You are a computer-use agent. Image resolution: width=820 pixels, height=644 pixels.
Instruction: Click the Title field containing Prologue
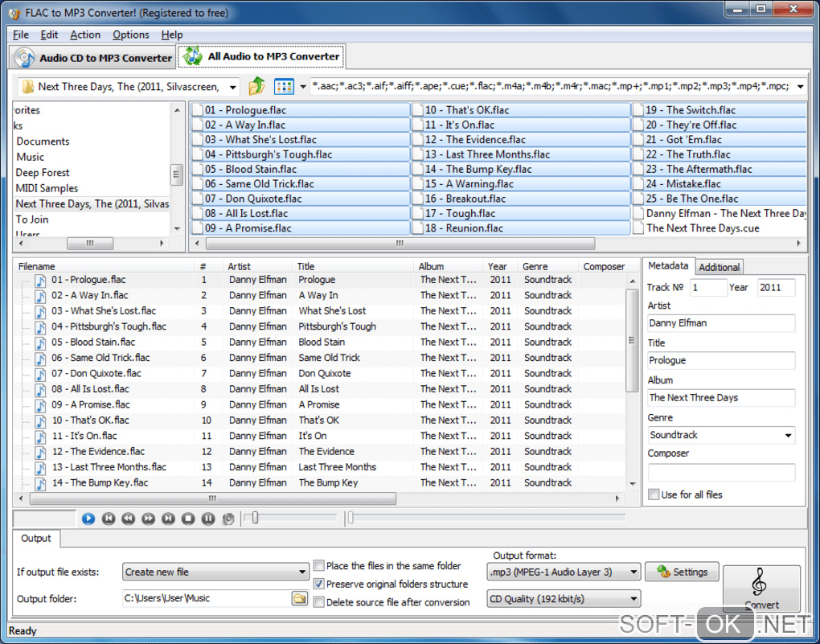click(721, 360)
